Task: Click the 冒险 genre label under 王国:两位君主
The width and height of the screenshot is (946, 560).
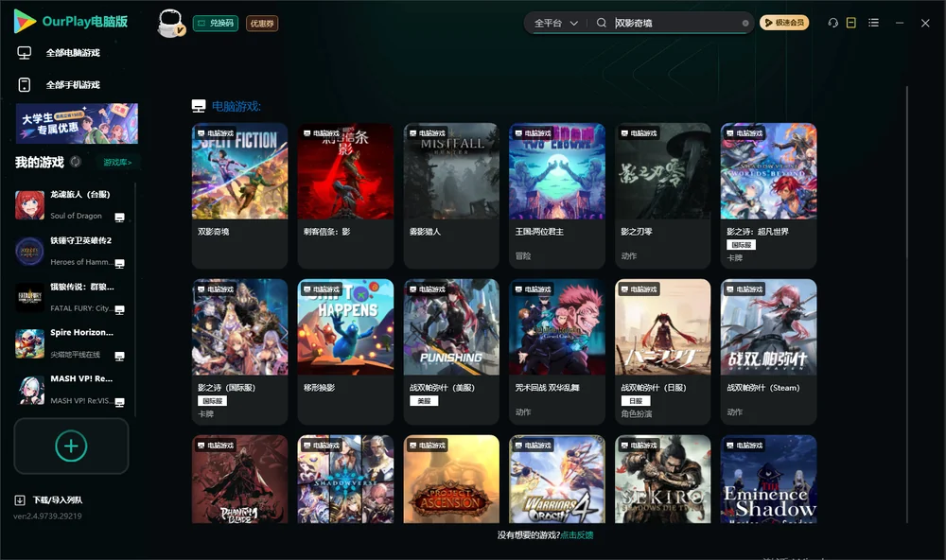Action: 523,255
